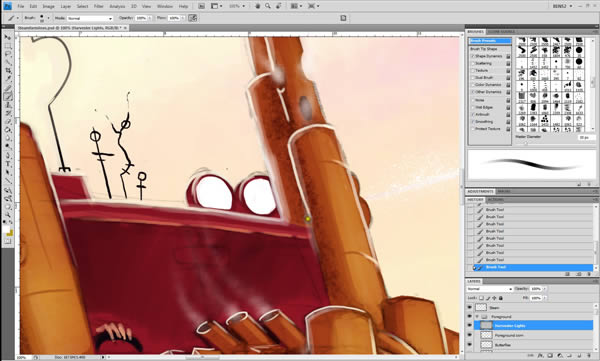Lock layer position

[x=494, y=298]
